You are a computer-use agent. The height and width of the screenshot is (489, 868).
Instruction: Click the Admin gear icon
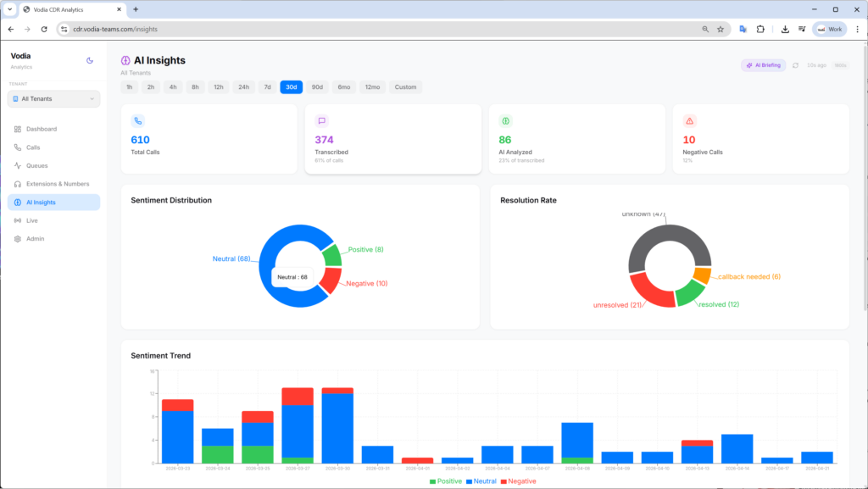[18, 238]
